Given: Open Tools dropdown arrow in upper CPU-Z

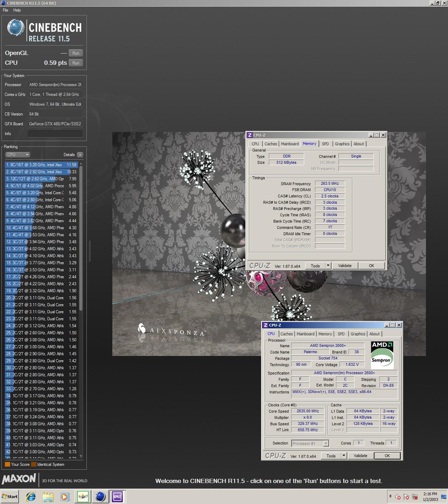Looking at the screenshot, I should (328, 266).
